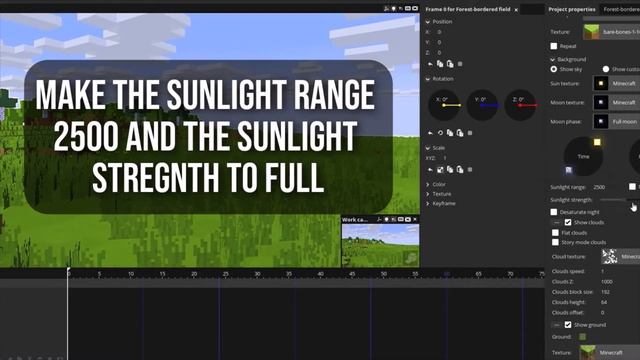Viewport: 640px width, 360px height.
Task: Paste into the Position values
Action: point(450,64)
